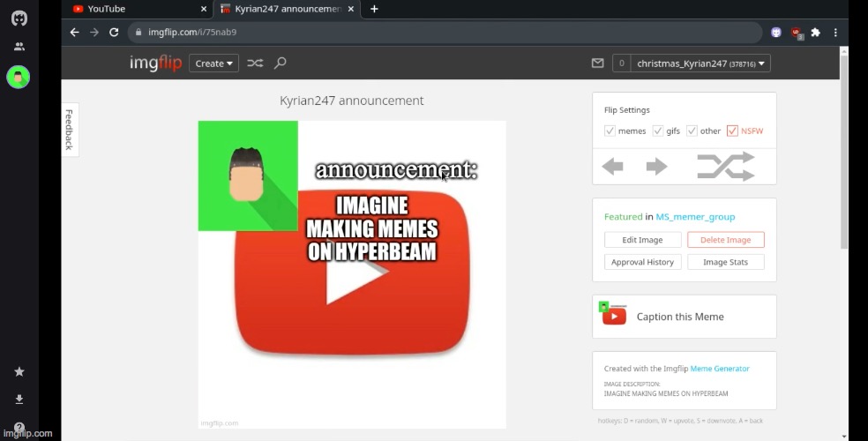
Task: Select the Kyrian247 announcement tab
Action: 288,9
